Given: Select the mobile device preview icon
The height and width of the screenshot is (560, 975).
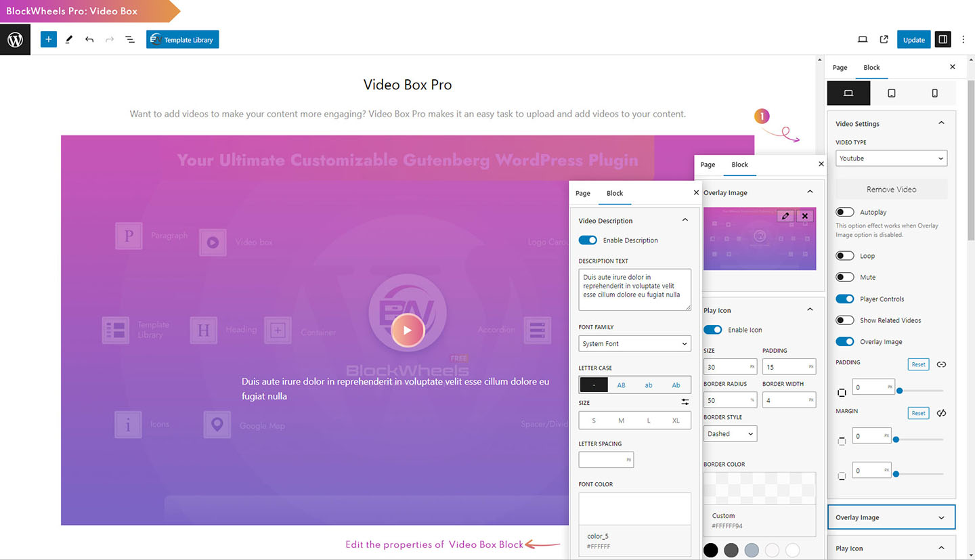Looking at the screenshot, I should click(934, 93).
